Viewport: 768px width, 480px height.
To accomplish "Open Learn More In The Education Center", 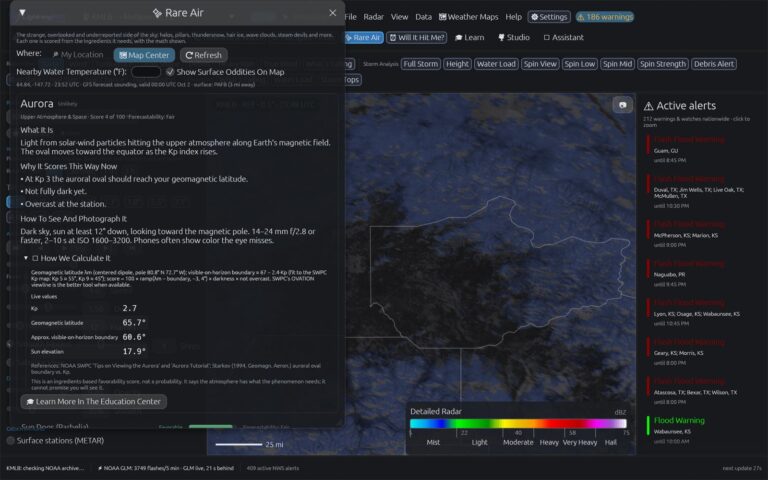I will coord(94,402).
